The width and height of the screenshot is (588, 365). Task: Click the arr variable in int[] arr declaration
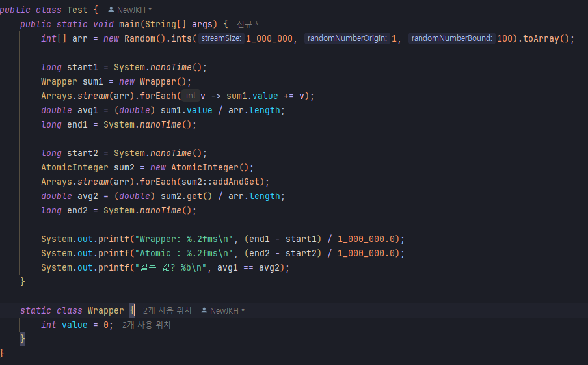pyautogui.click(x=80, y=38)
